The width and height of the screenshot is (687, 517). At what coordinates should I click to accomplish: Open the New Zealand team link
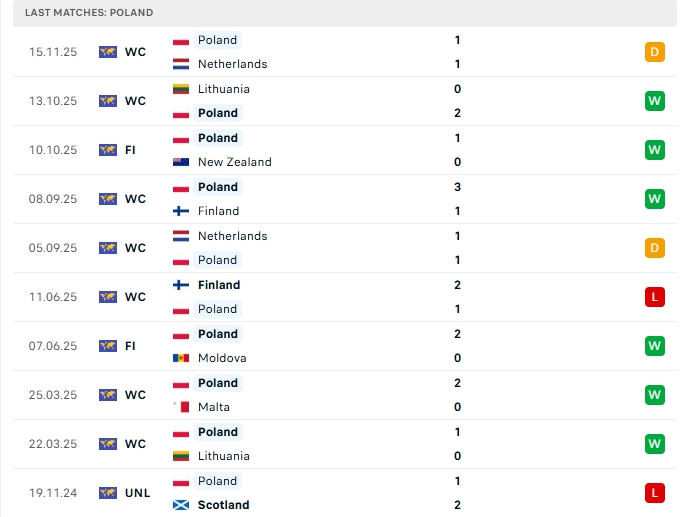point(235,162)
